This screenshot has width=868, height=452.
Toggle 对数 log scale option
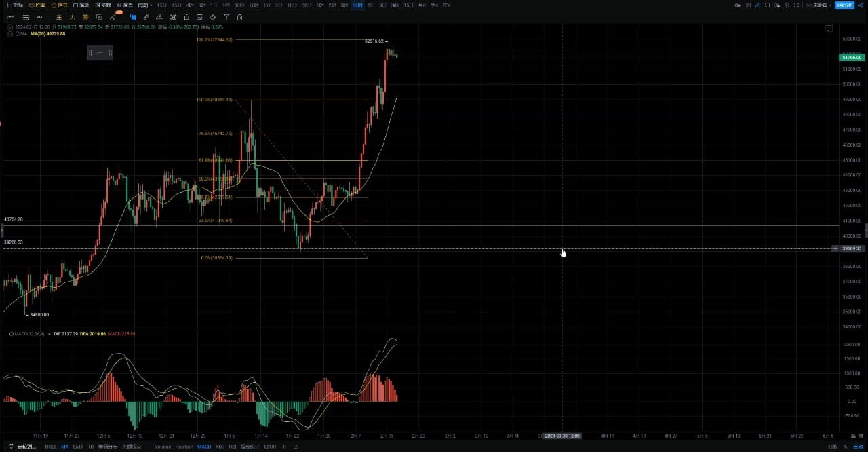[832, 447]
